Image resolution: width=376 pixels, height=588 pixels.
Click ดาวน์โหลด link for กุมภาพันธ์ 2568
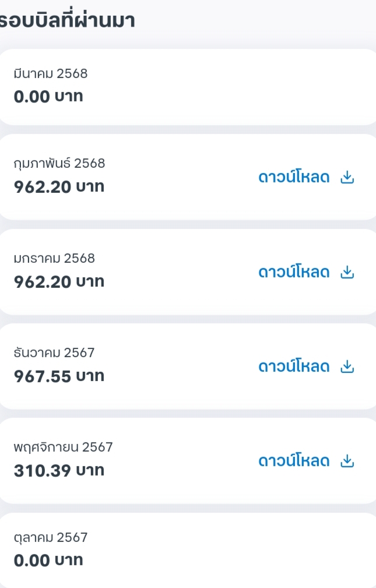coord(294,177)
